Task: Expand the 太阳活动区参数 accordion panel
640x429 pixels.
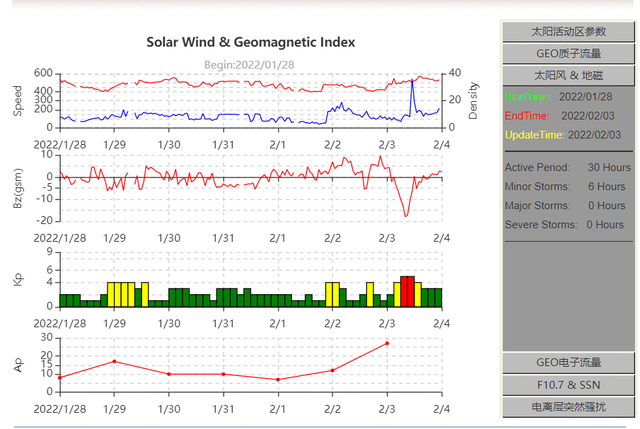Action: (x=568, y=32)
